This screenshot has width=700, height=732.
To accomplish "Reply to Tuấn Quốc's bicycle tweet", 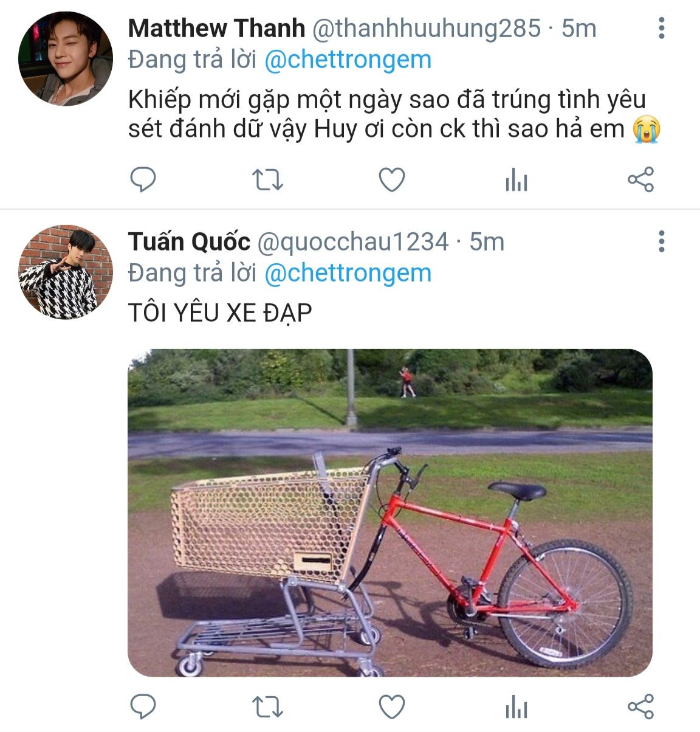I will pos(143,707).
